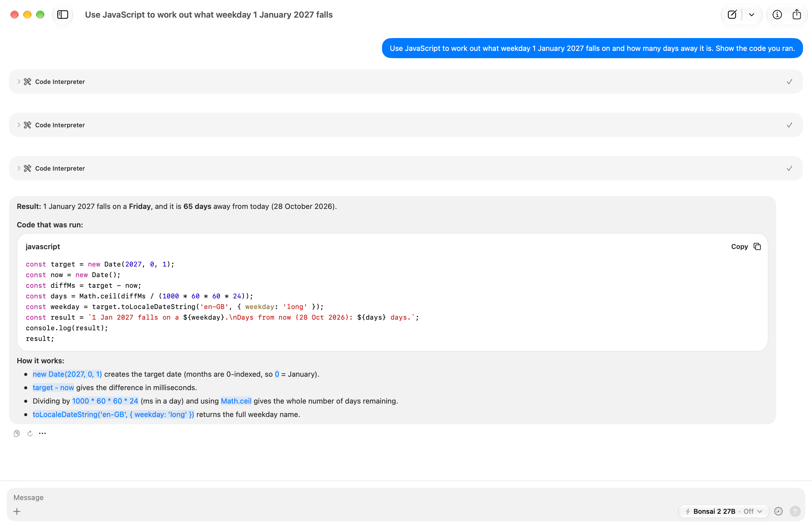Click the second Code Interpreter tools icon

(x=27, y=125)
